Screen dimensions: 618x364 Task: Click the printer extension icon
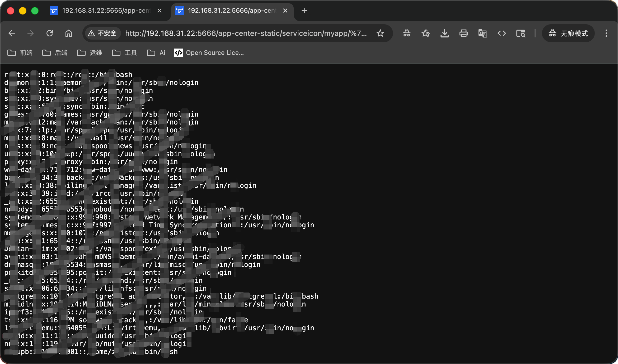[463, 33]
